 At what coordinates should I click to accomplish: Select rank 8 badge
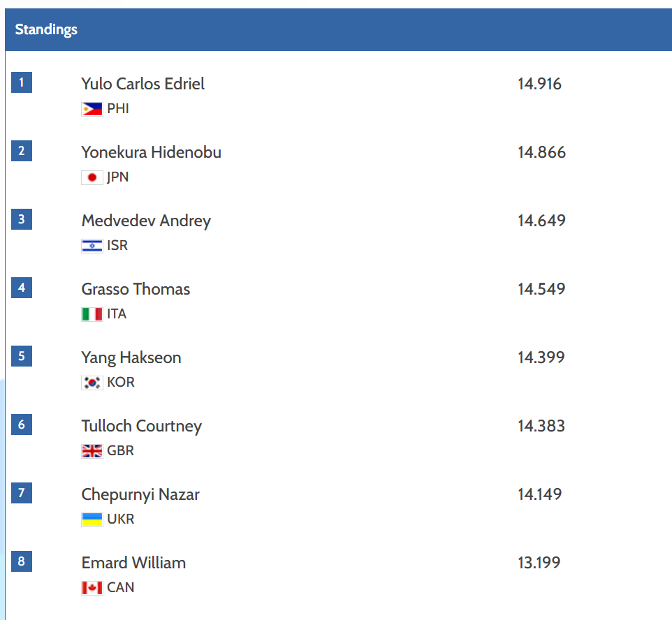pos(22,561)
